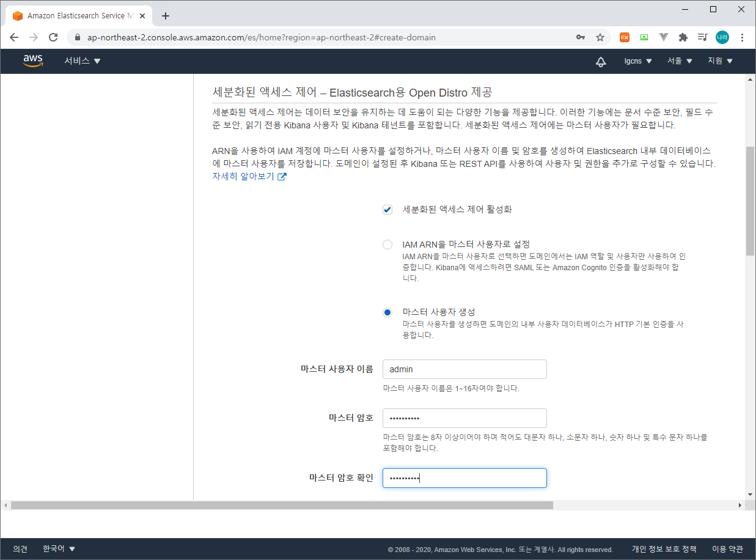Click the 의견 feedback button
The height and width of the screenshot is (560, 756).
[x=20, y=549]
